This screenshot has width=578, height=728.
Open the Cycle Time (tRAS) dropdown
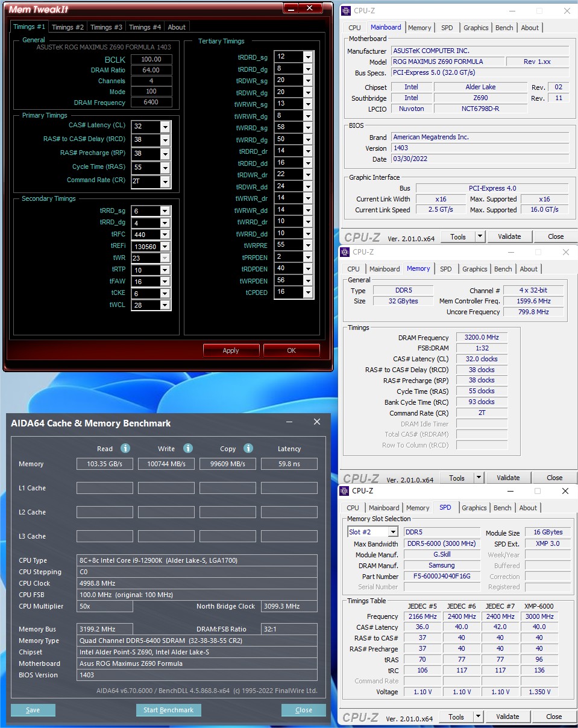[x=165, y=168]
